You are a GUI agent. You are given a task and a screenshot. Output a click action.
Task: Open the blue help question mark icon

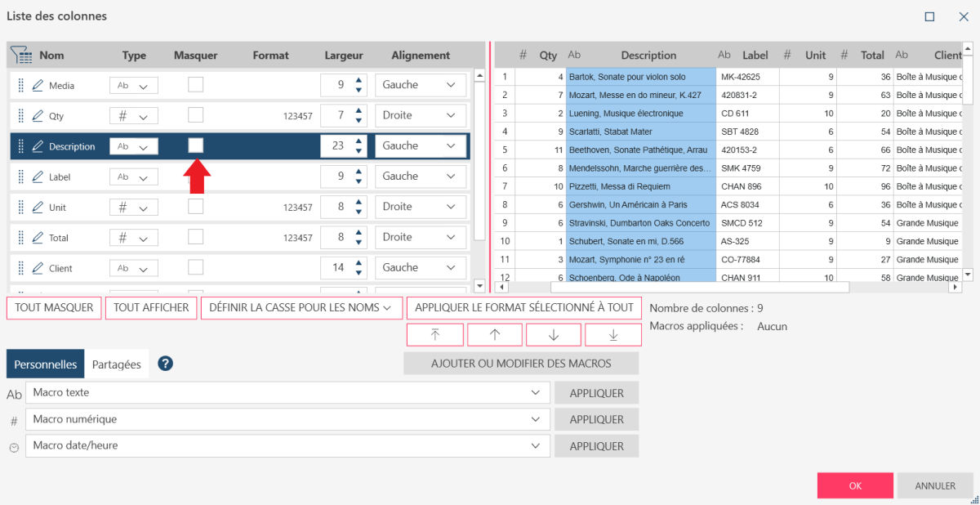coord(165,364)
